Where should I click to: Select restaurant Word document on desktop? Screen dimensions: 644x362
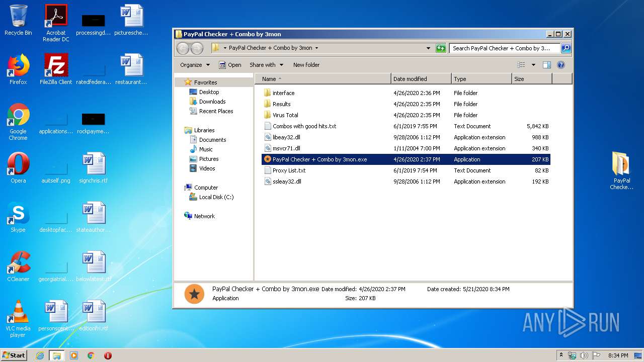[x=131, y=69]
